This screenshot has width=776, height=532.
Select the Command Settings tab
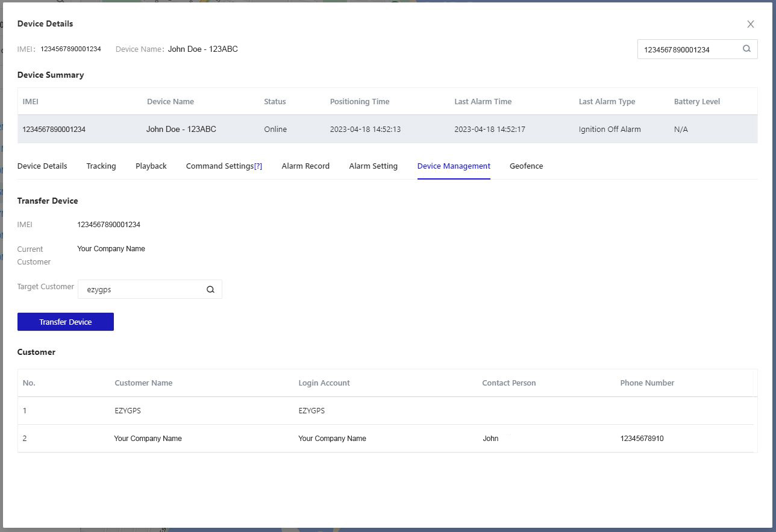(x=219, y=166)
